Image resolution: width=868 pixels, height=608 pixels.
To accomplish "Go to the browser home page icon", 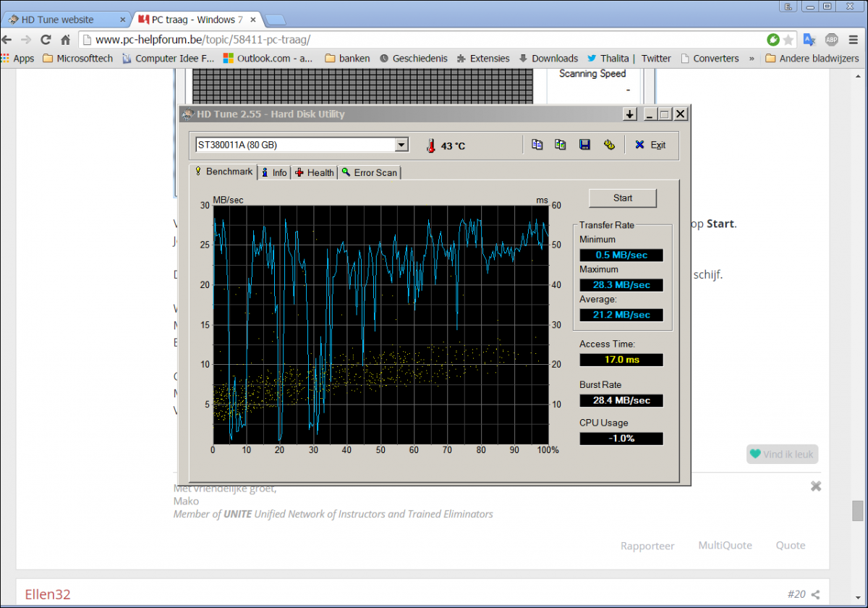I will tap(65, 40).
